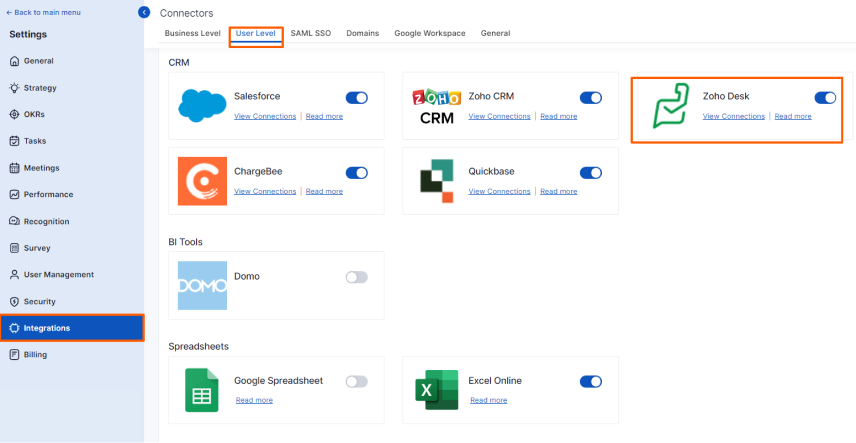Disable the Salesforce connector toggle
The height and width of the screenshot is (443, 856).
coord(357,98)
